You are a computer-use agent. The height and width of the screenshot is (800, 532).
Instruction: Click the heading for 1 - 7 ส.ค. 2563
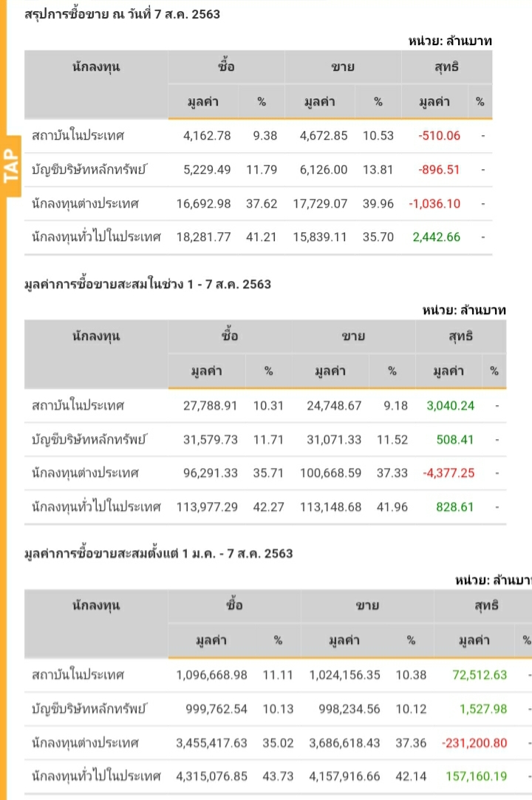click(148, 284)
